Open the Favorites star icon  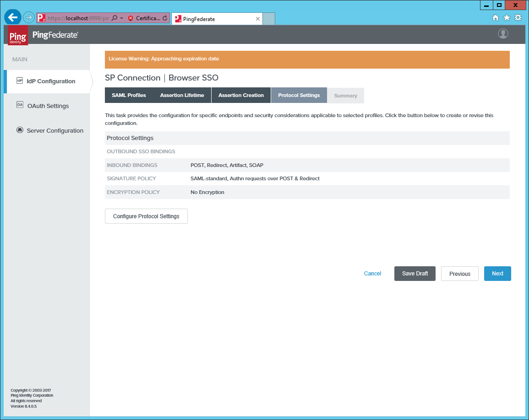coord(507,17)
